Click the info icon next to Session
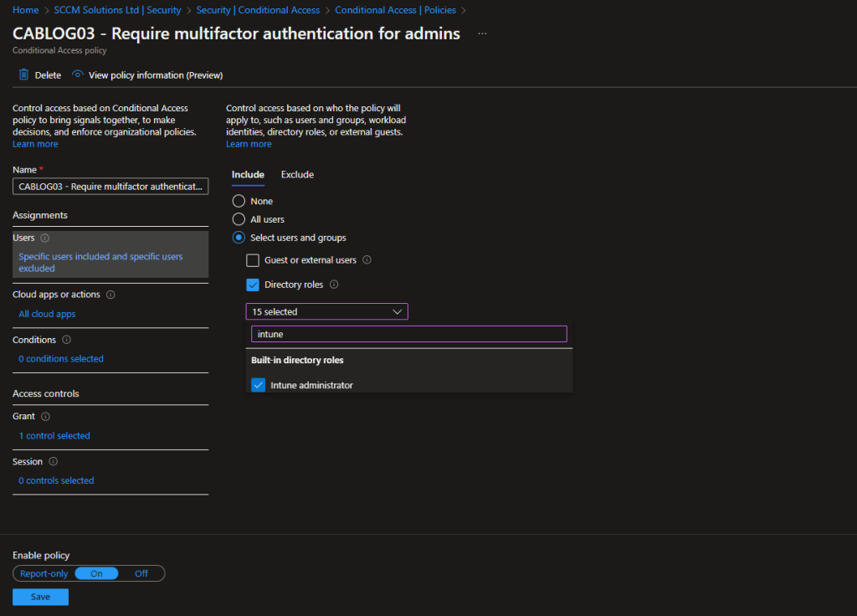The image size is (857, 616). pyautogui.click(x=53, y=462)
